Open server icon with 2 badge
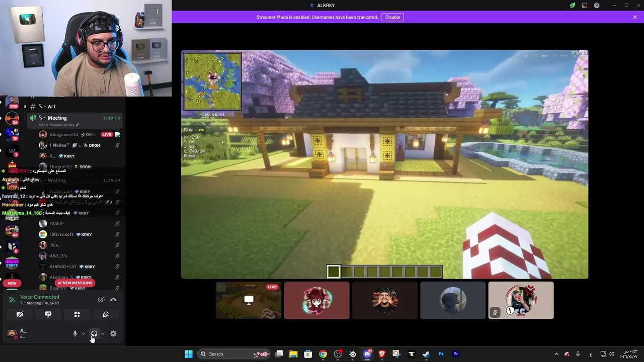This screenshot has height=362, width=644. point(12,247)
